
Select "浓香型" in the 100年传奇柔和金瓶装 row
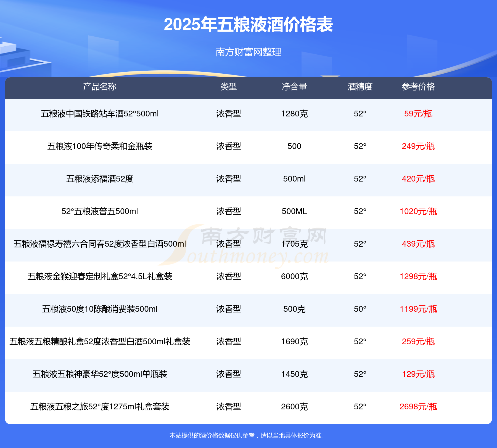point(229,146)
